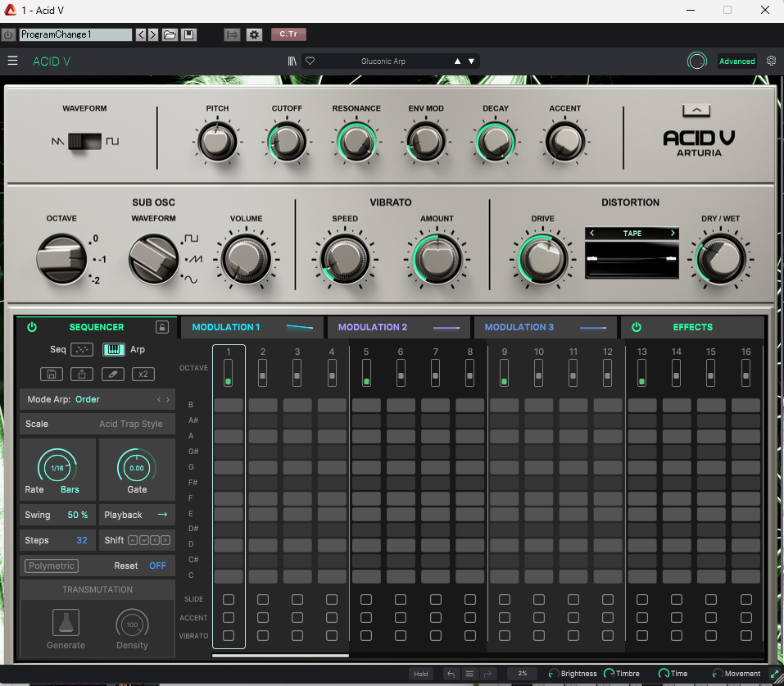Viewport: 784px width, 686px height.
Task: Collapse the panel using arrow above Acid V logo
Action: 696,111
